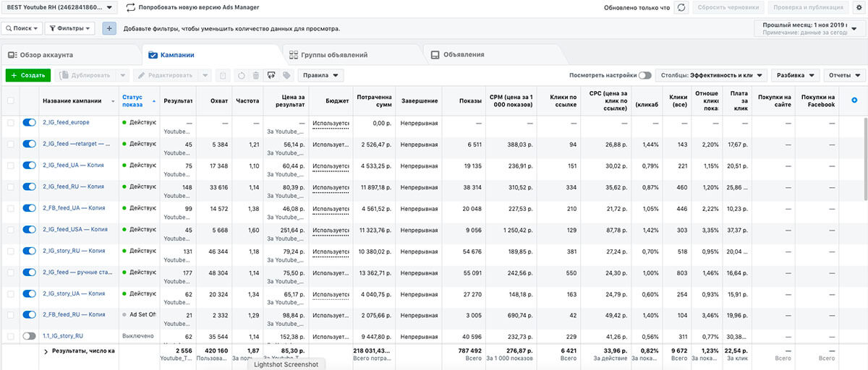Open the Прошлый месяц date range dropdown
Screen dimensions: 868x370
809,28
